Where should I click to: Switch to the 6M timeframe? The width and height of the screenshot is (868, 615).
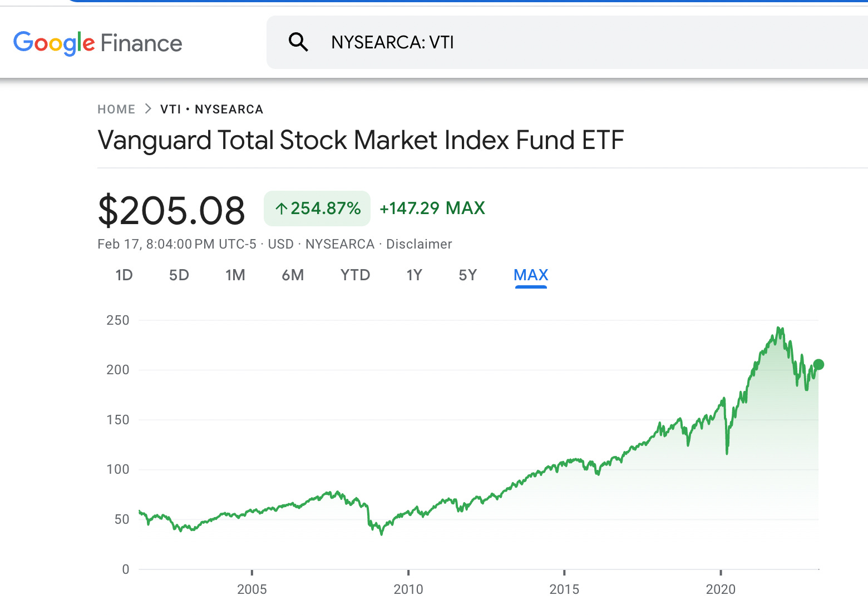[293, 275]
